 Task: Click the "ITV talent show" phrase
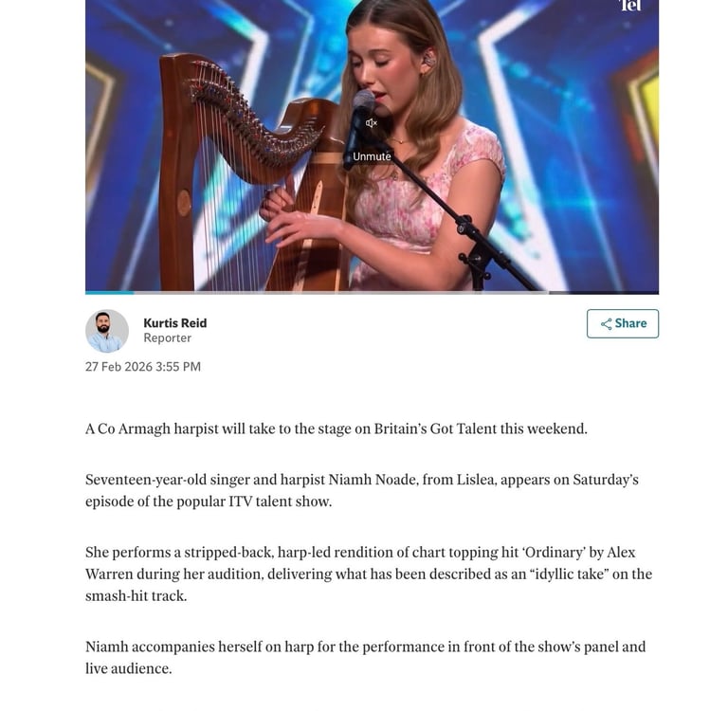coord(281,501)
